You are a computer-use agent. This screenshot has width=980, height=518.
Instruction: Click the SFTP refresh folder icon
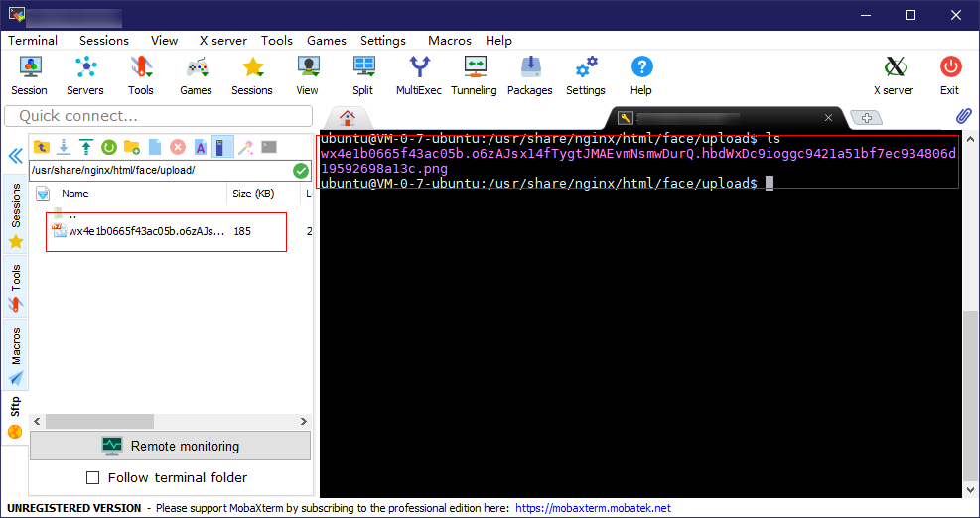[x=108, y=147]
